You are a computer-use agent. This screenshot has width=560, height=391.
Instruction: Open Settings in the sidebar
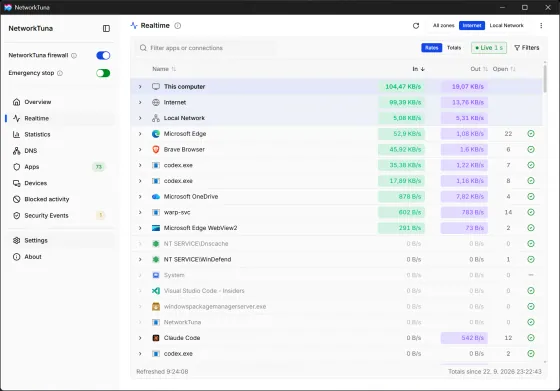click(60, 241)
